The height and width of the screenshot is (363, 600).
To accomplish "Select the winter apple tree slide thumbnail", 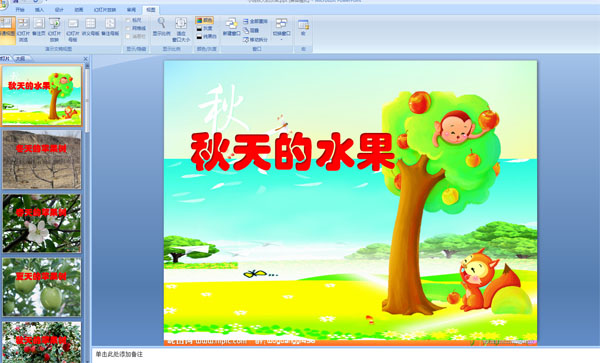I will (42, 160).
